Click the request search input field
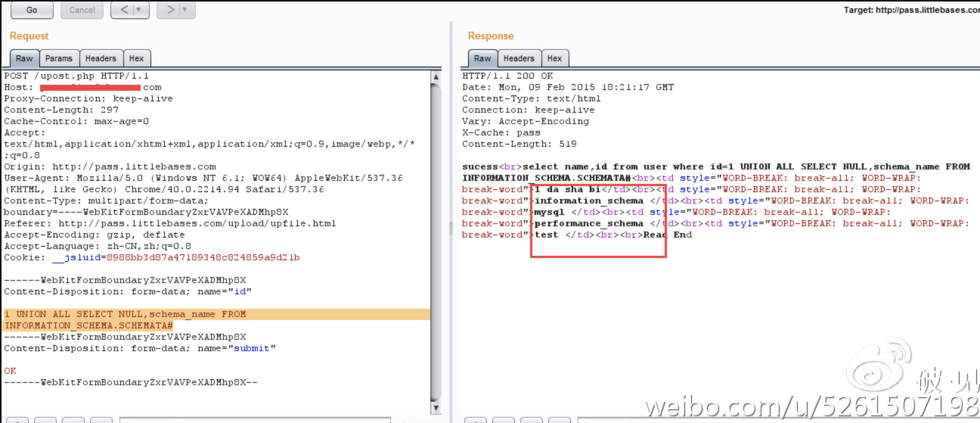 click(255, 420)
